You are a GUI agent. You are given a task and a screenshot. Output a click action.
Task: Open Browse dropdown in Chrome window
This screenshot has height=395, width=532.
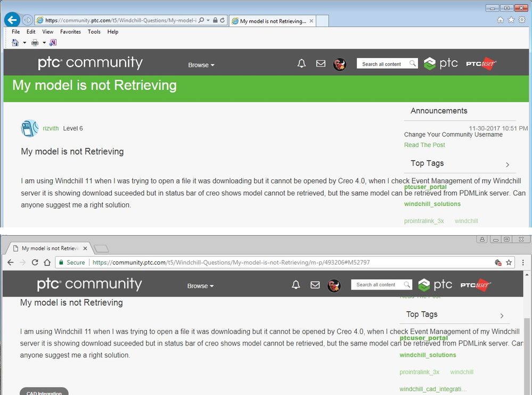pos(200,286)
